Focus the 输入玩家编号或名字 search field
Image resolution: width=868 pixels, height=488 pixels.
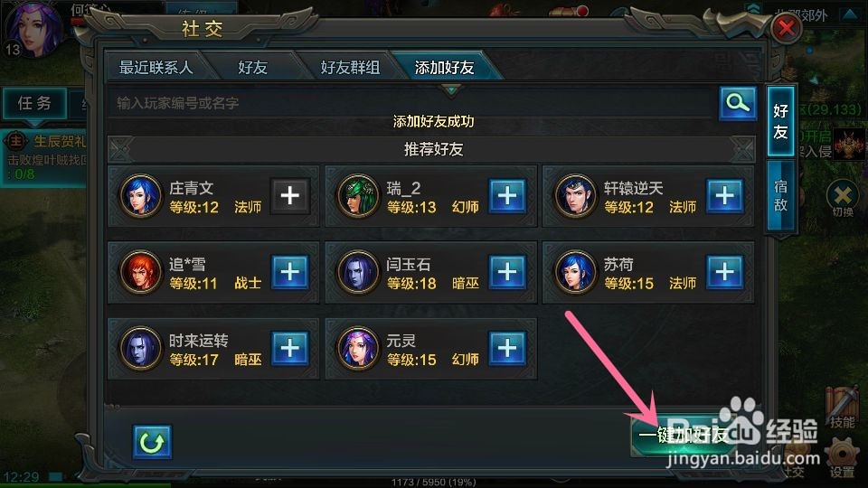point(412,103)
